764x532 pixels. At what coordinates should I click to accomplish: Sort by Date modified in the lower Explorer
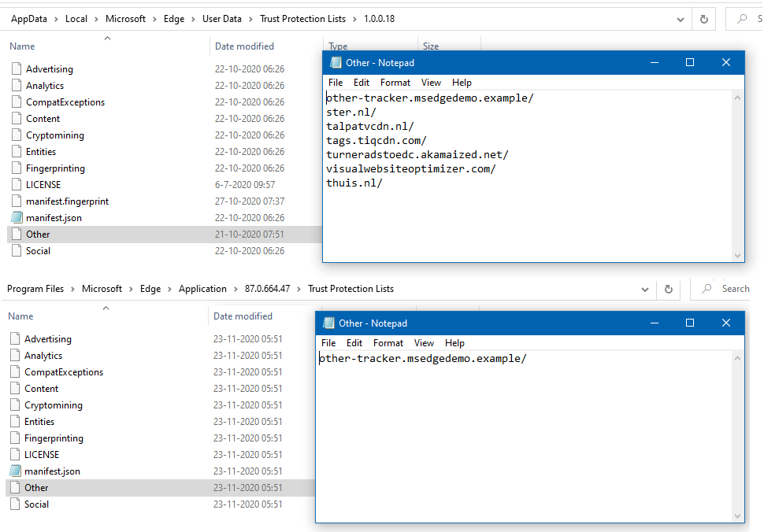[x=243, y=316]
